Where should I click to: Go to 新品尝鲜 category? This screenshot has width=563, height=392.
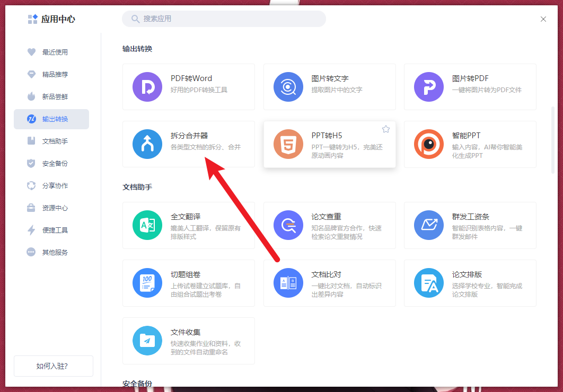51,96
